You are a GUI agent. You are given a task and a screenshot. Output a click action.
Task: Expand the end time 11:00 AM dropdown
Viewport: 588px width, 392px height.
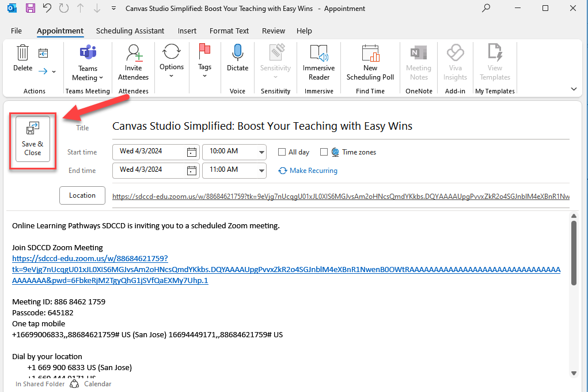(x=262, y=170)
